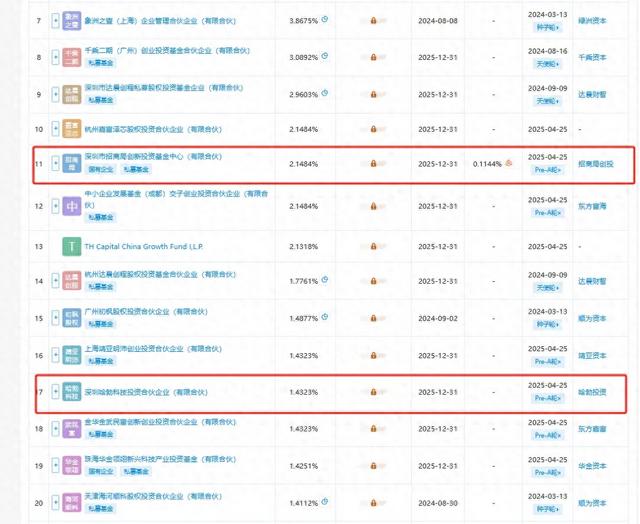Expand row 12 plus toggle
Screen dimensions: 640x524
tap(56, 206)
